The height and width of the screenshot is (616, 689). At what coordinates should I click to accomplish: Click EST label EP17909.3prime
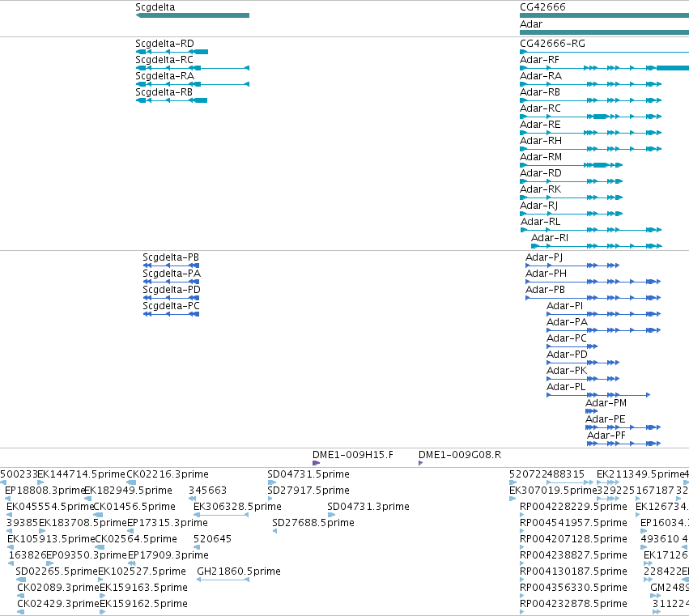click(168, 555)
